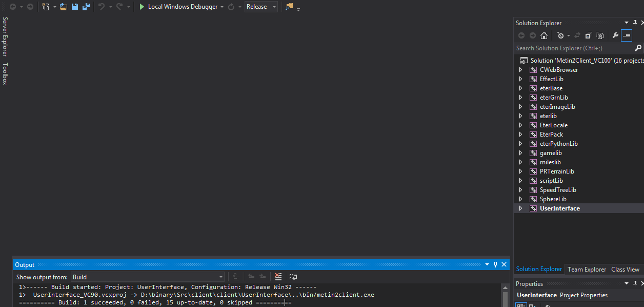Image resolution: width=644 pixels, height=307 pixels.
Task: Select the EterLocale project
Action: 554,125
